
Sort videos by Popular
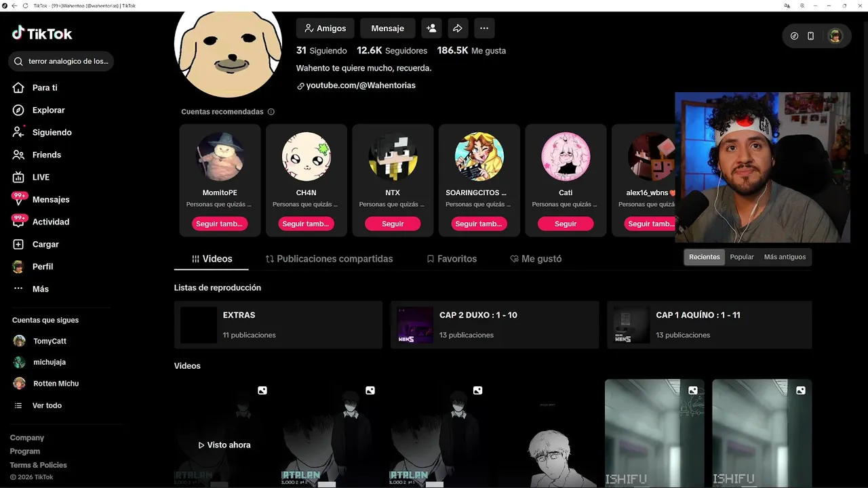tap(742, 257)
